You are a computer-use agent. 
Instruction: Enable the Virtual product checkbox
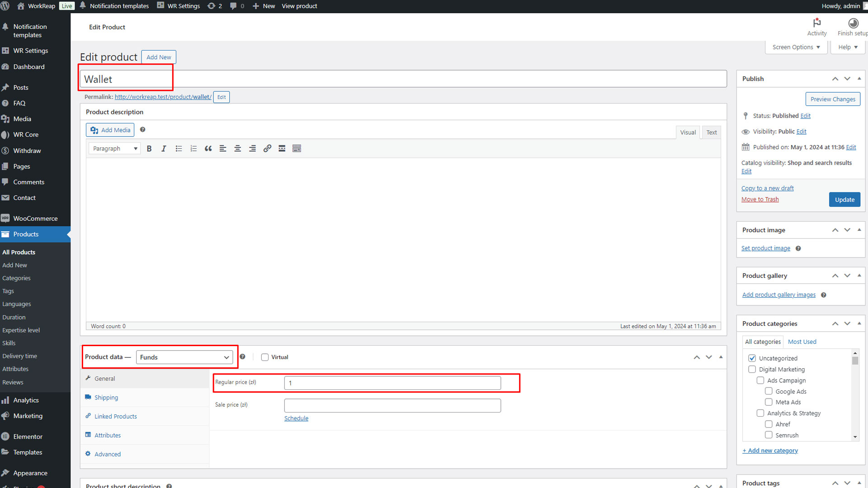coord(265,357)
